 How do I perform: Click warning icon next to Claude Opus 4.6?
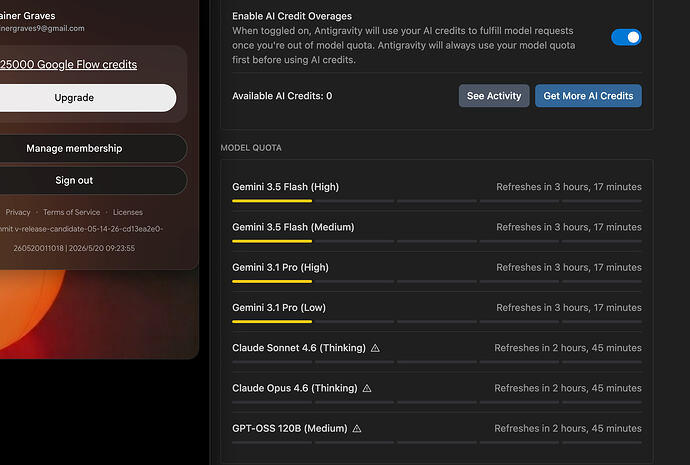[x=367, y=388]
